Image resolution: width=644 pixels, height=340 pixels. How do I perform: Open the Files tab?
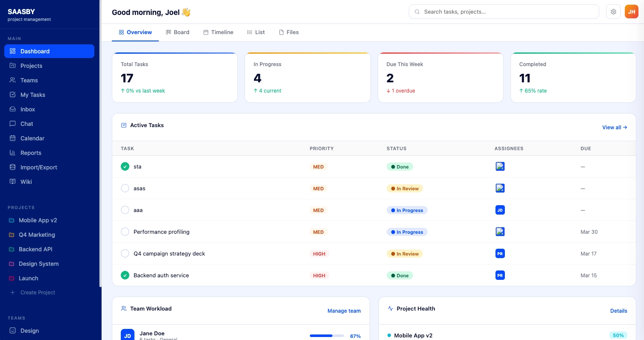coord(289,32)
